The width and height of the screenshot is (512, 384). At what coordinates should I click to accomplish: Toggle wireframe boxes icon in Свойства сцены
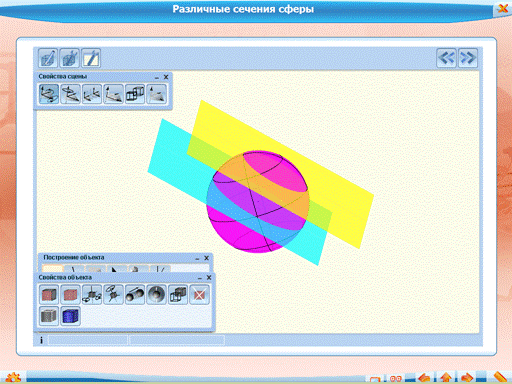click(x=135, y=94)
